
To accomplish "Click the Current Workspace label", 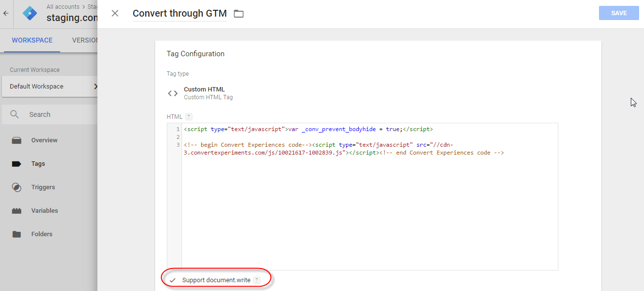I will [35, 70].
